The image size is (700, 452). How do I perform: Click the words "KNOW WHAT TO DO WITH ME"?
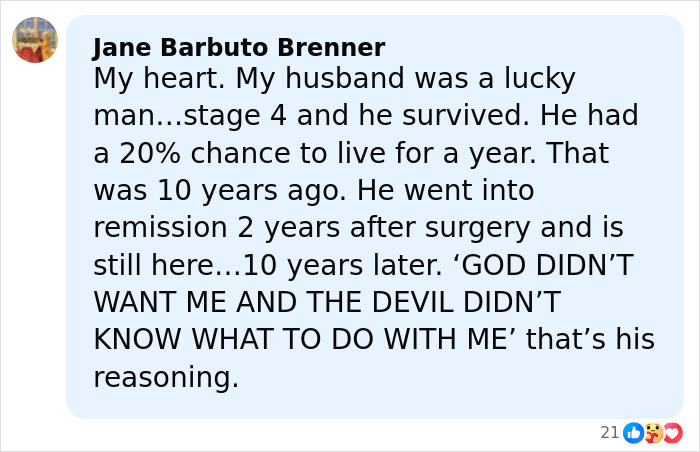301,340
